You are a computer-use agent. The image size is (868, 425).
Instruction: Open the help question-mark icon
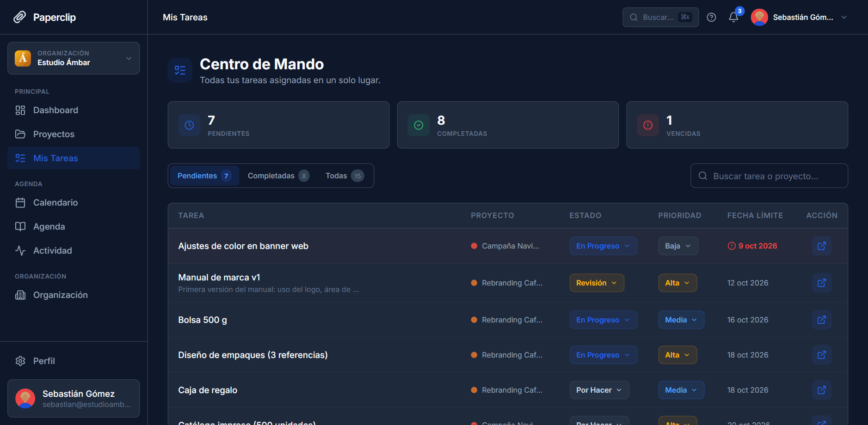point(711,17)
